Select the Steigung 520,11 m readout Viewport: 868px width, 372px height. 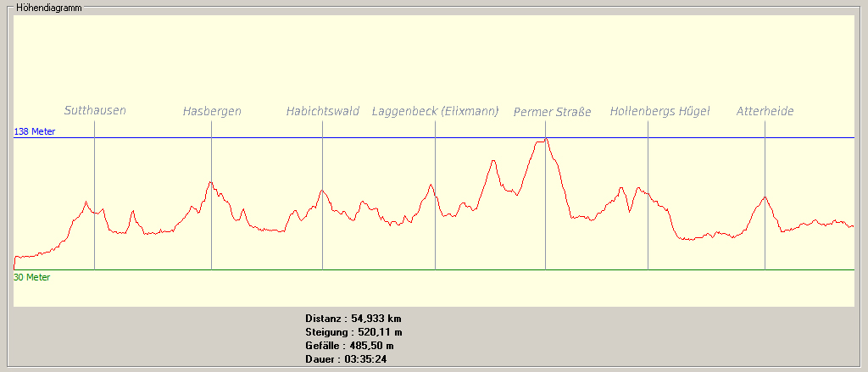(353, 331)
